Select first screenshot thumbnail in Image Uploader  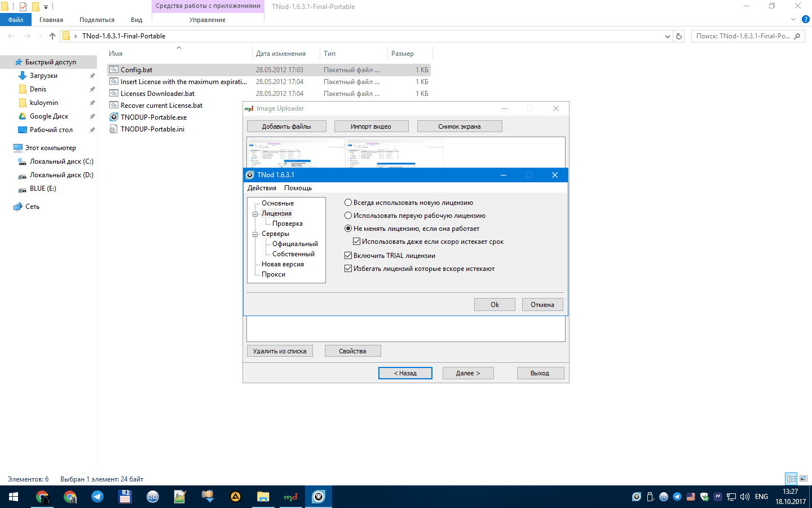tap(297, 154)
